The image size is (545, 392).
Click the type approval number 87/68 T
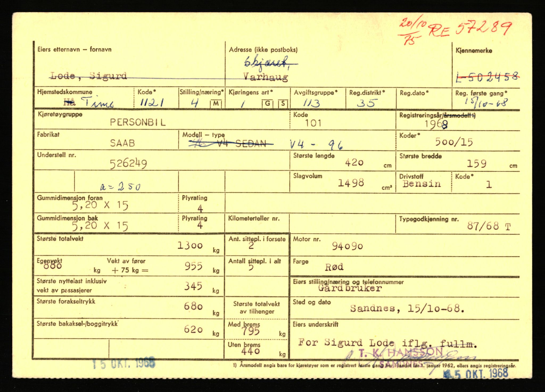[489, 226]
